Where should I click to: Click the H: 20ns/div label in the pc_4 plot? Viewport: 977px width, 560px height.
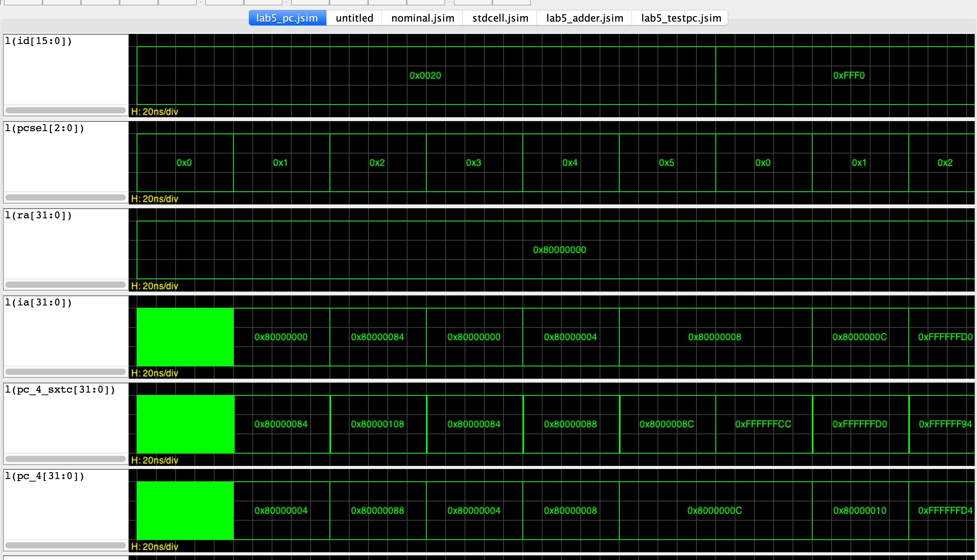(155, 547)
